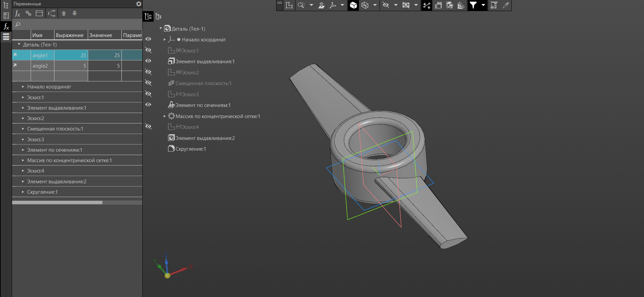Switch to structural tree view
Image resolution: width=644 pixels, height=297 pixels.
[x=158, y=16]
